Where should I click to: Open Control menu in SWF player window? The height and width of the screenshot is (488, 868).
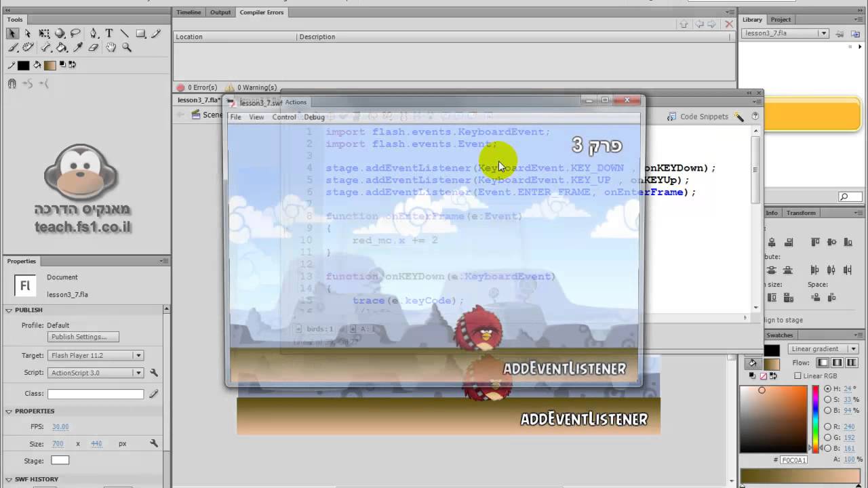(284, 117)
